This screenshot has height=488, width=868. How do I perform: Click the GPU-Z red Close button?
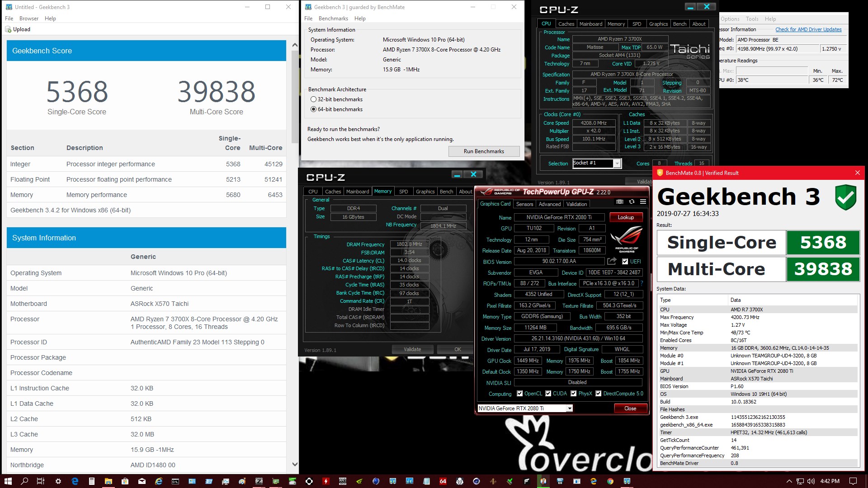click(630, 408)
